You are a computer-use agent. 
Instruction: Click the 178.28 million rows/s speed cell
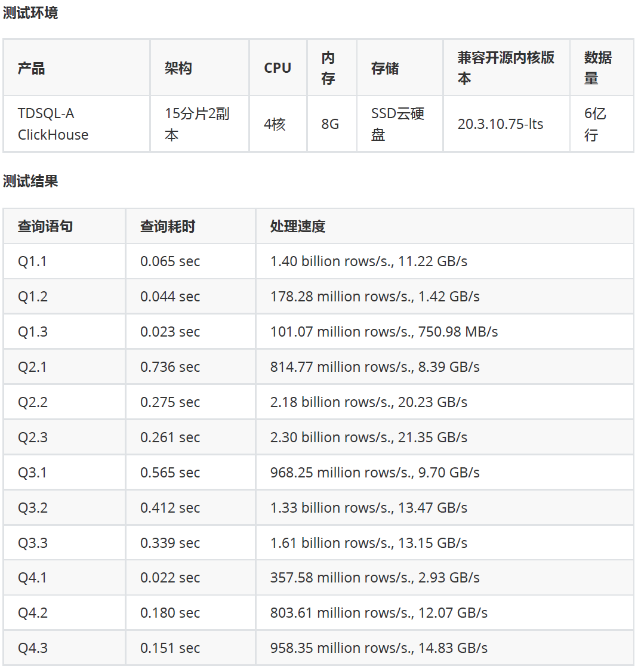[445, 297]
